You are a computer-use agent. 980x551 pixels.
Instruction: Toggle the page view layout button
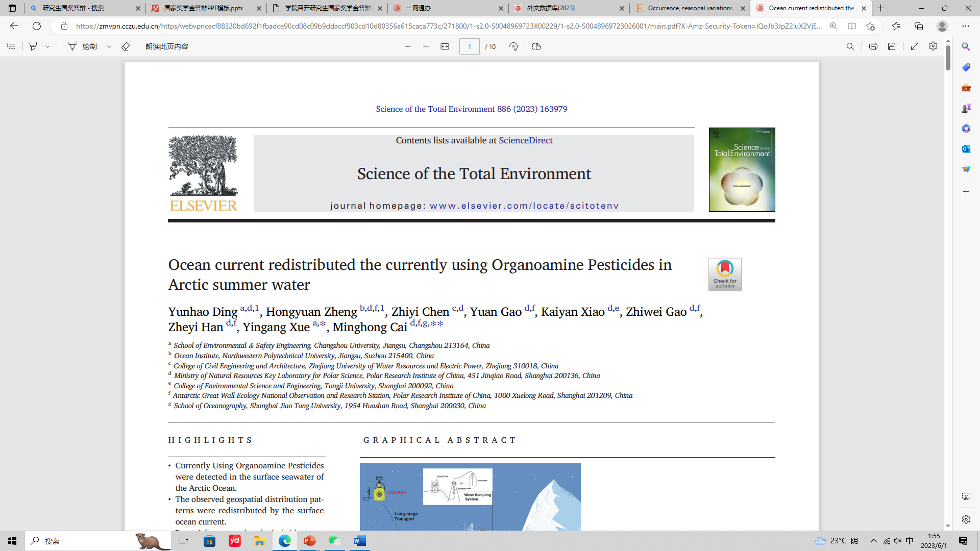tap(536, 46)
